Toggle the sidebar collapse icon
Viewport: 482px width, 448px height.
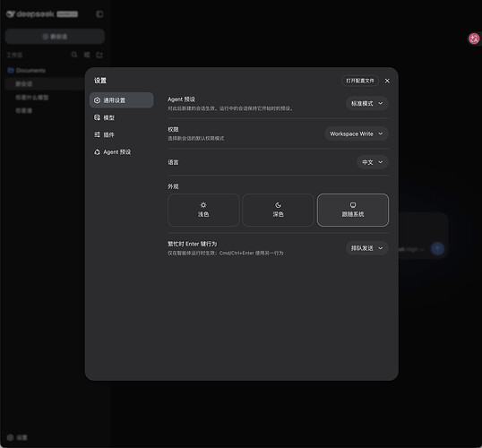click(99, 14)
